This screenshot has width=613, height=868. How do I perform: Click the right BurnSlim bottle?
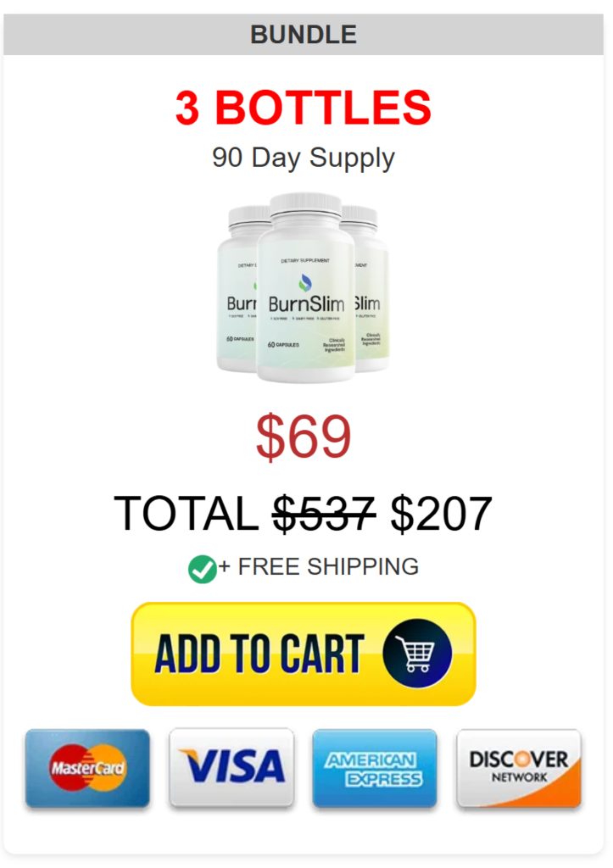pyautogui.click(x=371, y=289)
